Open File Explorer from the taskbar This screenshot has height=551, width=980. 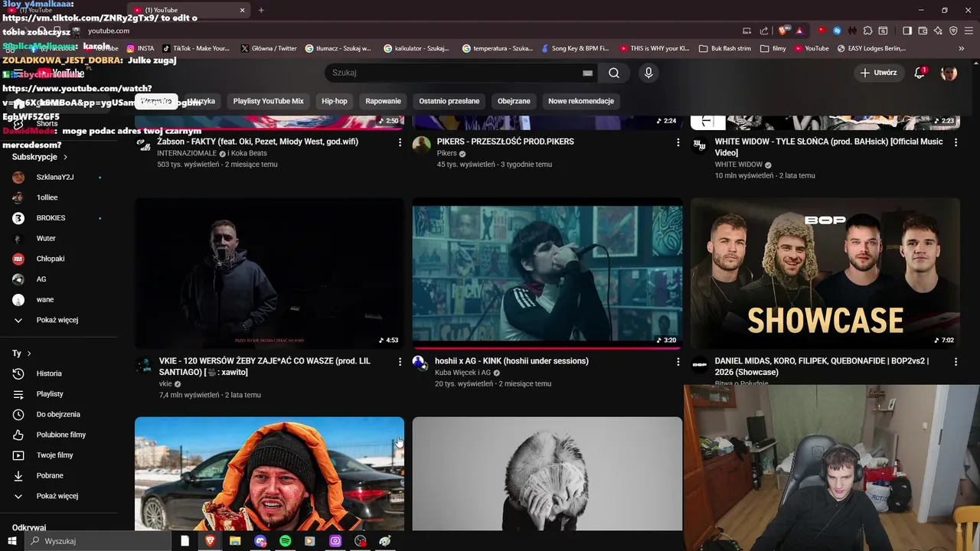[235, 541]
